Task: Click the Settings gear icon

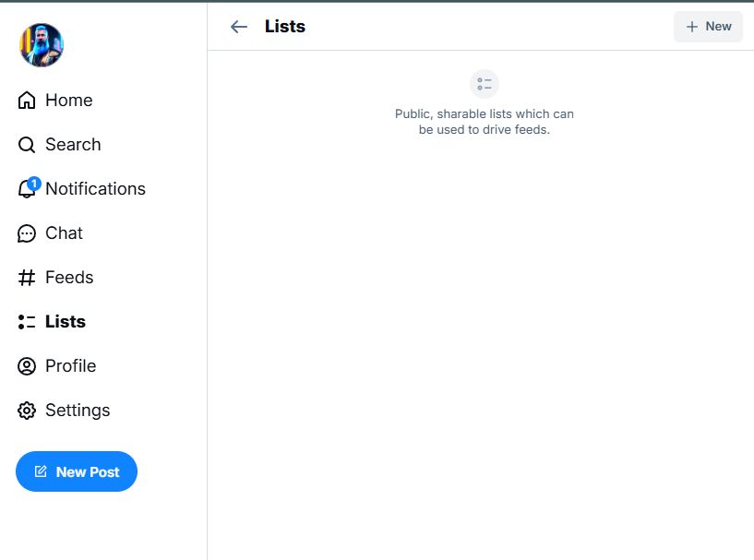Action: click(x=27, y=411)
